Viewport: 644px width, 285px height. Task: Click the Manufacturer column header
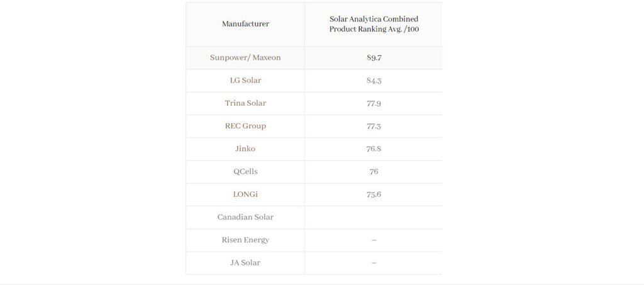[246, 24]
